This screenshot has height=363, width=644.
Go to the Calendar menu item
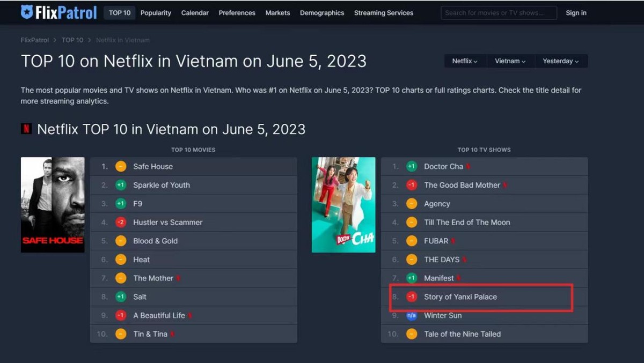(x=195, y=13)
